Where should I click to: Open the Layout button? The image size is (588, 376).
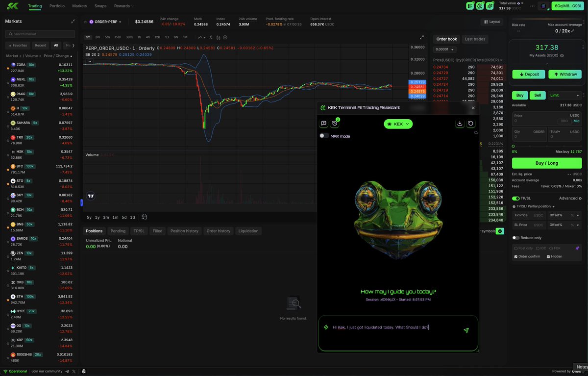tap(492, 22)
